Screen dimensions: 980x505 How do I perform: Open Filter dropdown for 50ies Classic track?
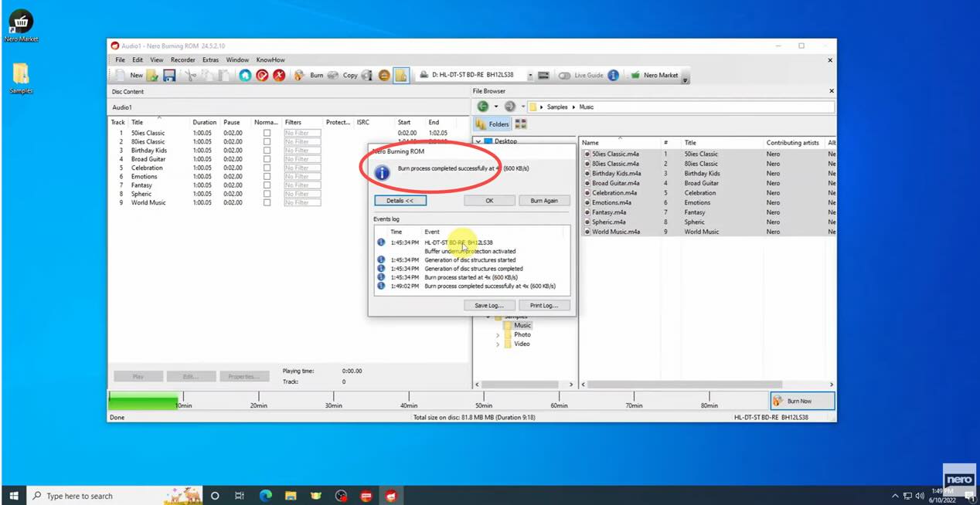point(302,133)
